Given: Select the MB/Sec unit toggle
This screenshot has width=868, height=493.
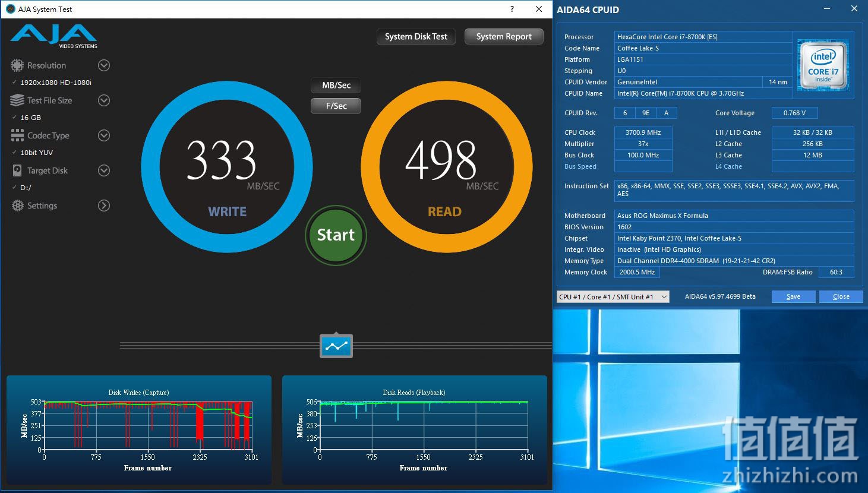Looking at the screenshot, I should click(x=336, y=86).
